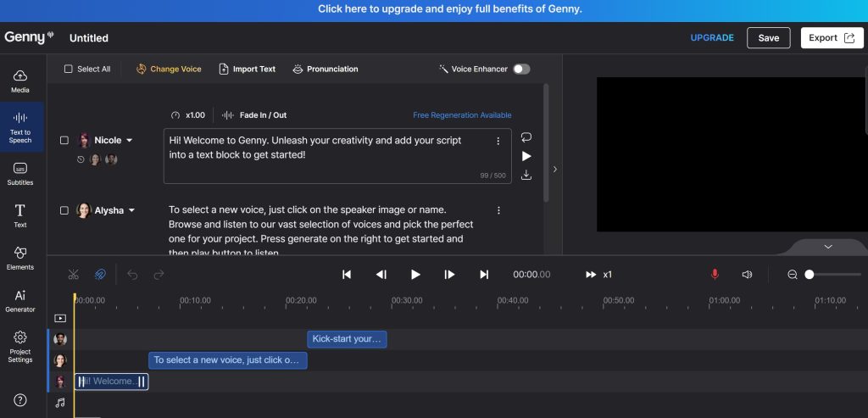Open voice history icon under Nicole
This screenshot has width=868, height=418.
(x=81, y=159)
